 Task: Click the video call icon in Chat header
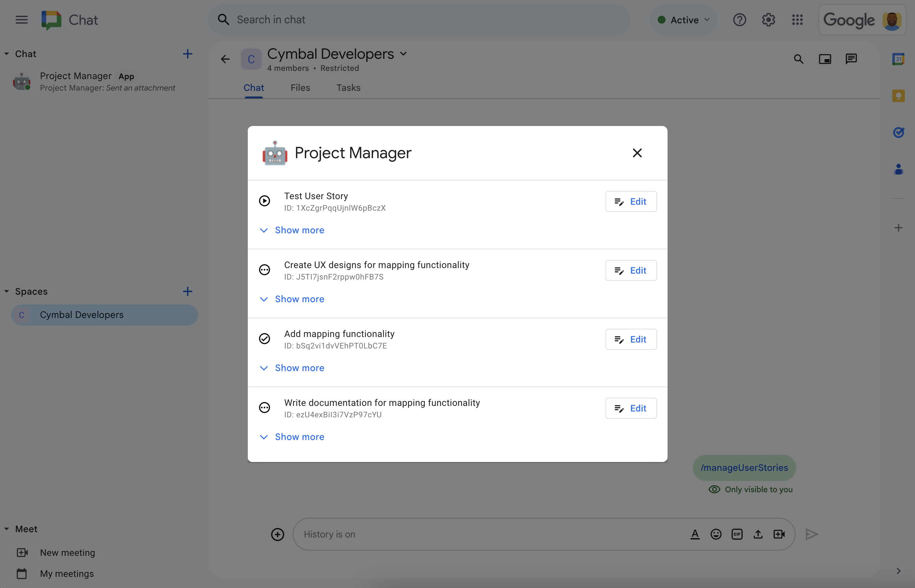[x=825, y=59]
